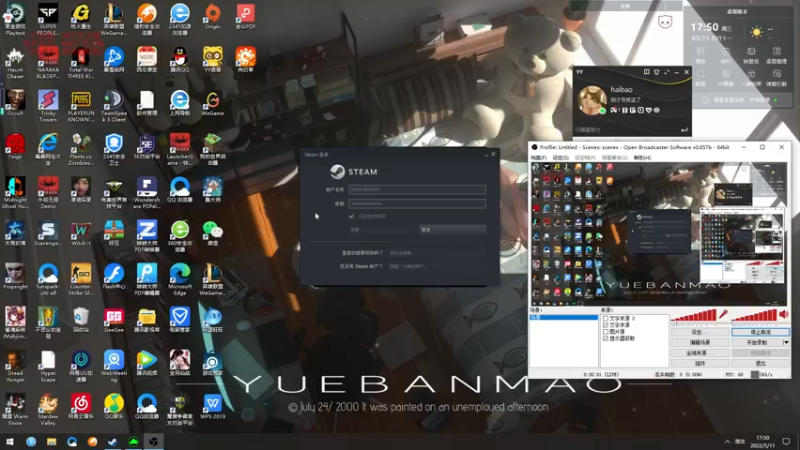Viewport: 800px width, 450px height.
Task: Launch PLAYERUNKNOWN'S BATTLEGROUNDS desktop icon
Action: click(x=81, y=107)
